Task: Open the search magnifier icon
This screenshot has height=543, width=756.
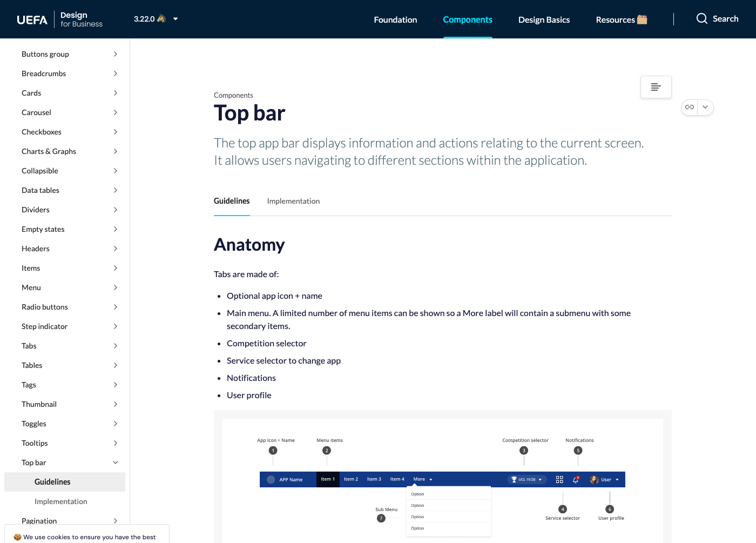Action: click(701, 19)
